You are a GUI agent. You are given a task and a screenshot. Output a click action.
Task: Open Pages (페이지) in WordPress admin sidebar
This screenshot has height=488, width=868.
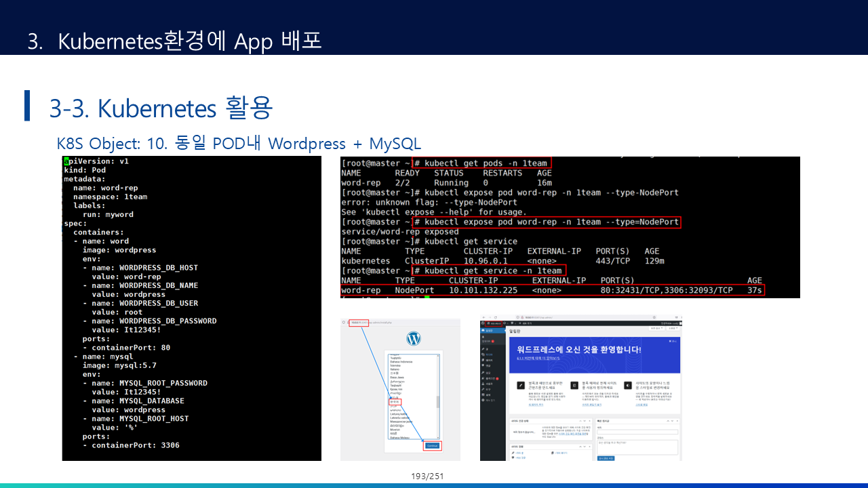[488, 360]
